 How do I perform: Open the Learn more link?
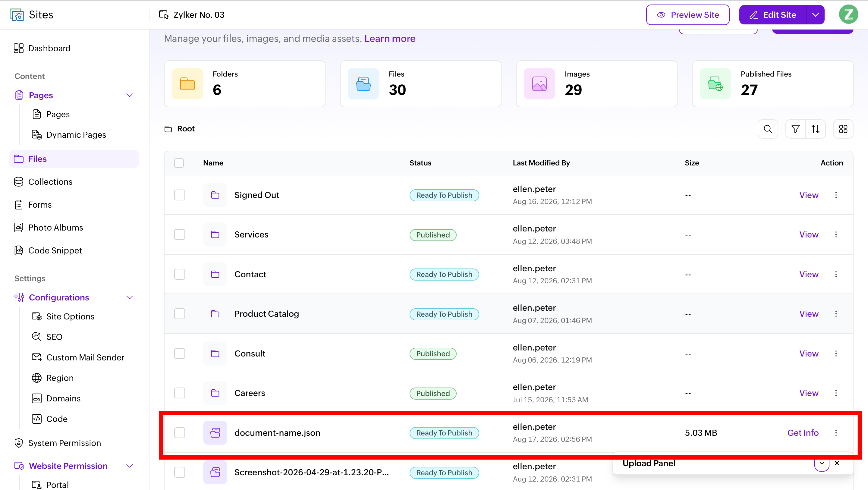[x=389, y=39]
